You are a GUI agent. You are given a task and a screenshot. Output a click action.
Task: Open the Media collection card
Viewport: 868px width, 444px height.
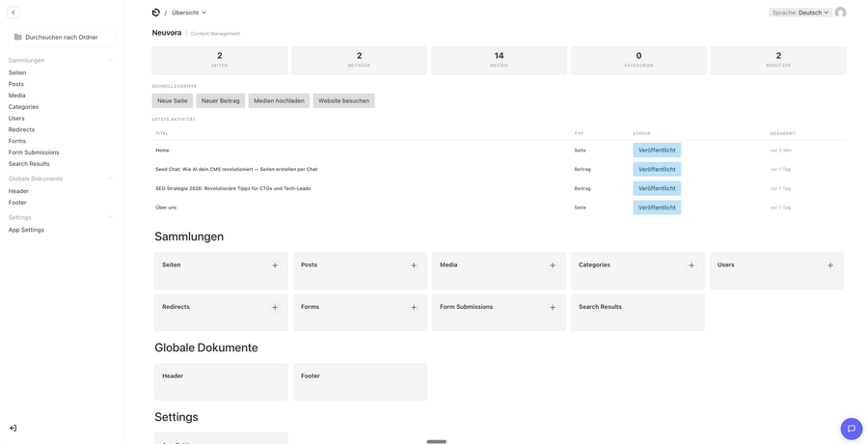pos(499,271)
